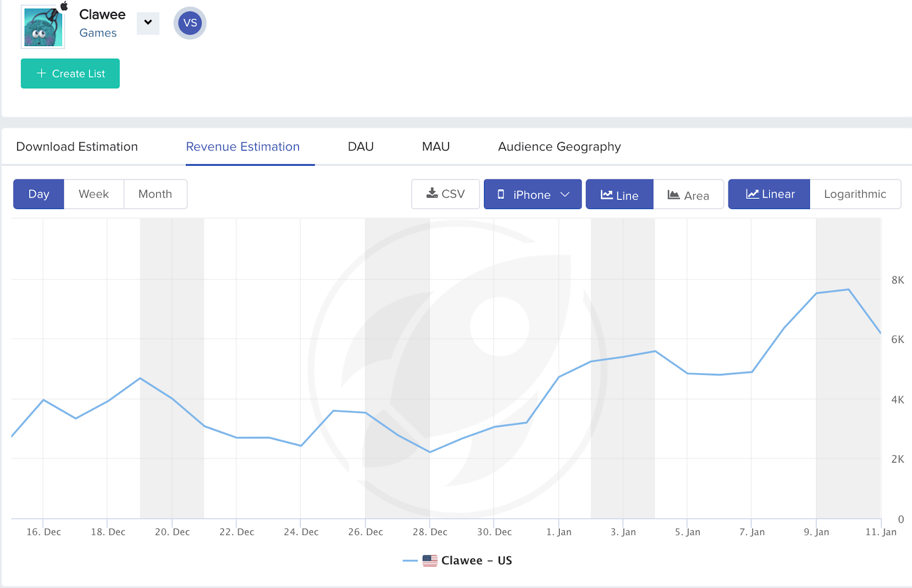The height and width of the screenshot is (588, 912).
Task: Switch chart to Line view
Action: 620,194
